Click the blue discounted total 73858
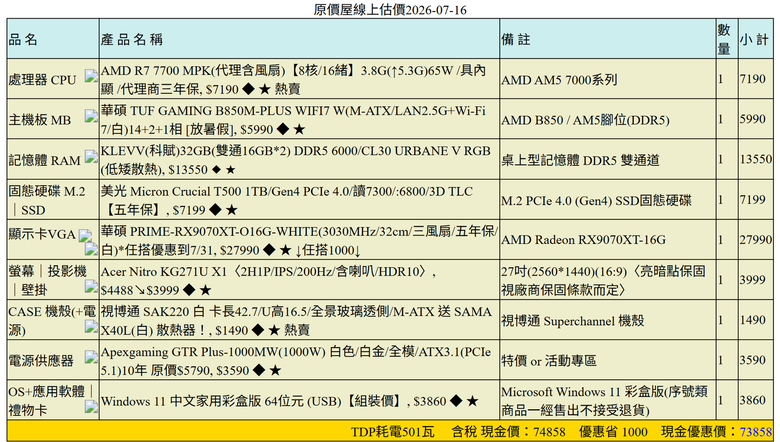The image size is (780, 442). [756, 432]
